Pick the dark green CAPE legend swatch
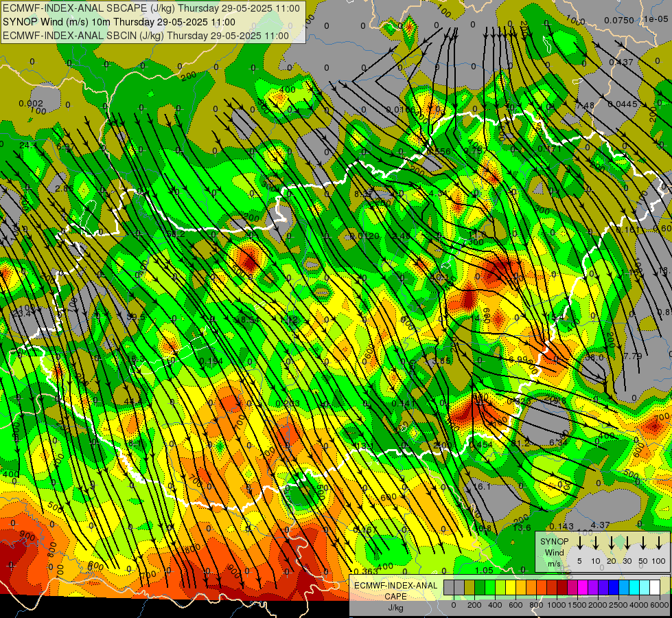Image resolution: width=672 pixels, height=618 pixels. (480, 588)
